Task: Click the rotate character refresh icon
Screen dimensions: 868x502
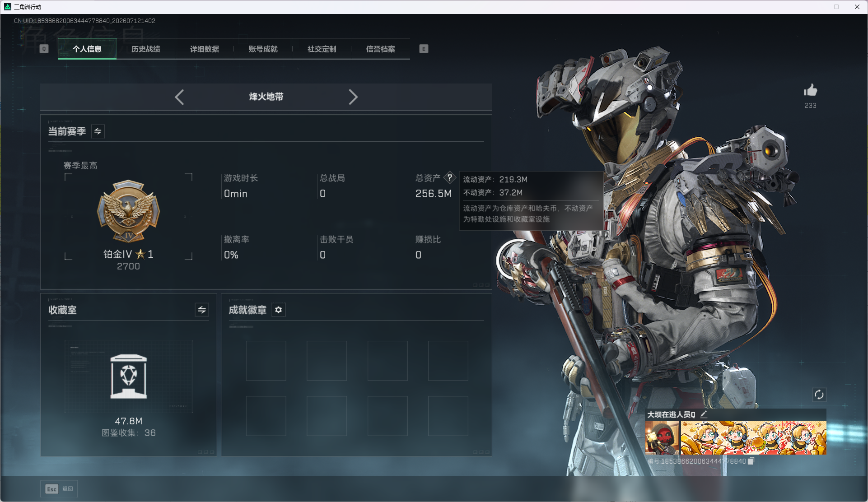Action: point(819,395)
